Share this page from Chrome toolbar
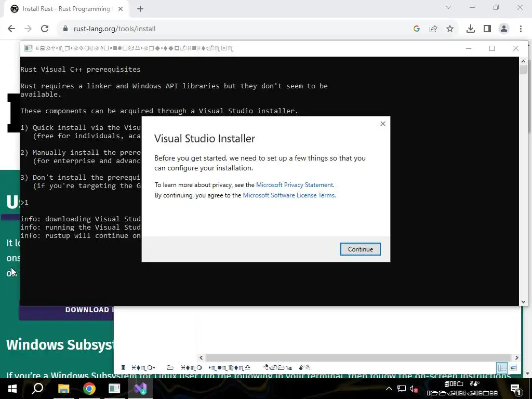This screenshot has width=532, height=399. point(433,29)
